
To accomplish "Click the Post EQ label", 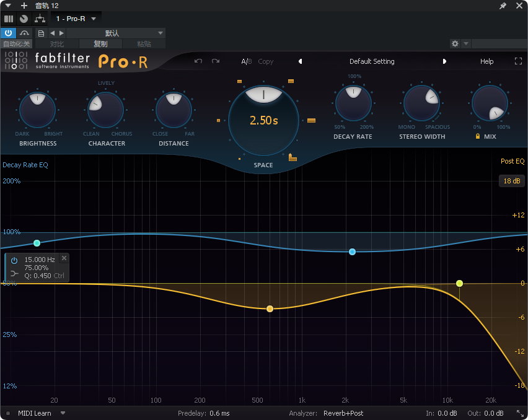I will (512, 161).
